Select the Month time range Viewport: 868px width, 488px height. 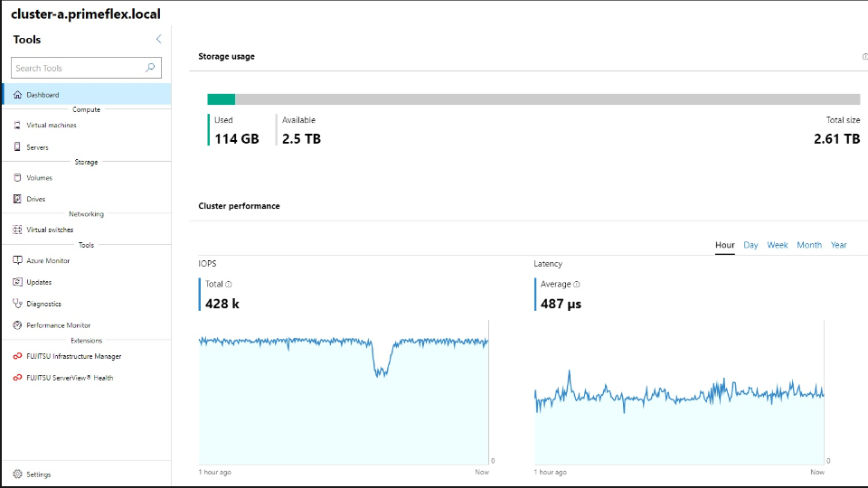[x=808, y=245]
